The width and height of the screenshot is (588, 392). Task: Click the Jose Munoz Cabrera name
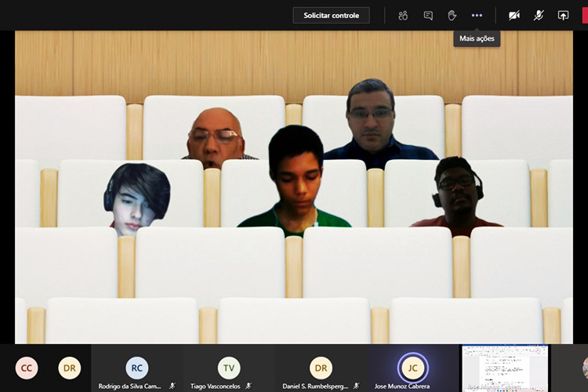402,386
